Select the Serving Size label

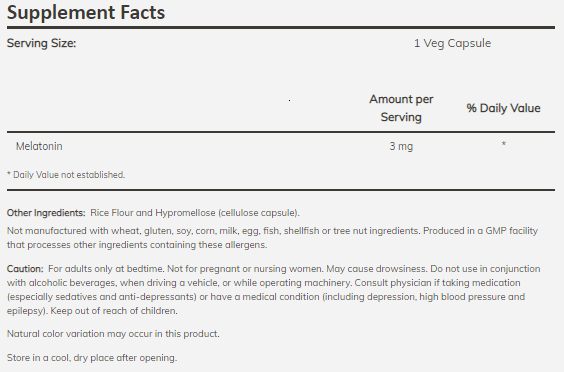click(x=41, y=43)
